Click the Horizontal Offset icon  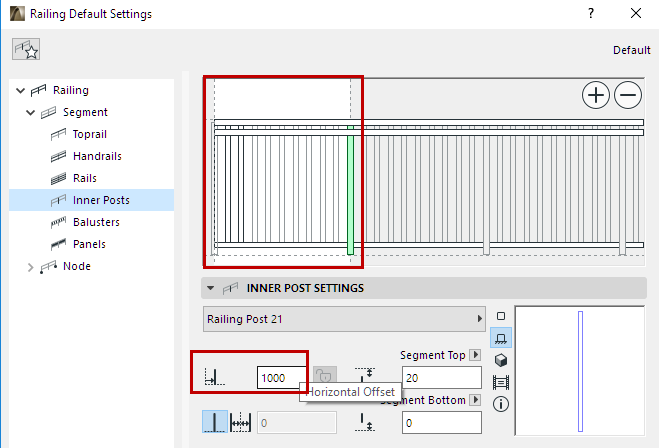point(215,376)
